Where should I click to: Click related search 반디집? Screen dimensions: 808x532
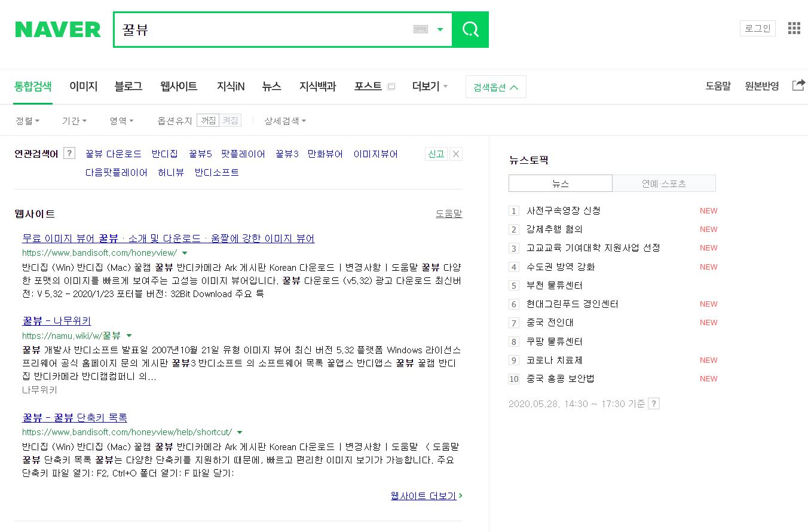(165, 154)
